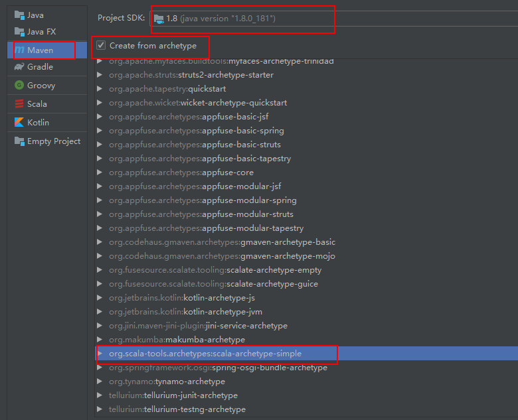
Task: Expand appfuse-basic-spring archetype
Action: 100,131
